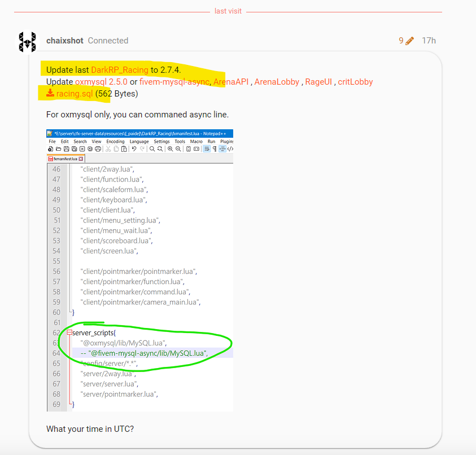The height and width of the screenshot is (455, 476).
Task: Click the Cut scissors icon
Action: (108, 148)
